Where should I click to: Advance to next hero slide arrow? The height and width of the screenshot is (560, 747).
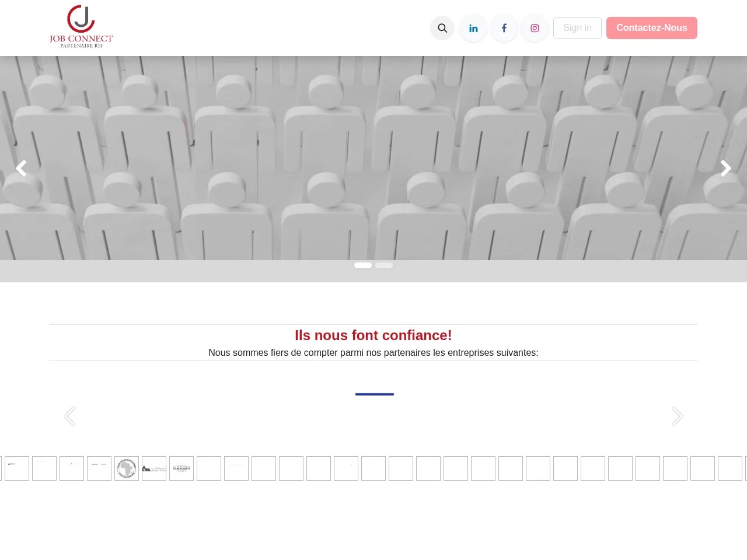coord(725,169)
